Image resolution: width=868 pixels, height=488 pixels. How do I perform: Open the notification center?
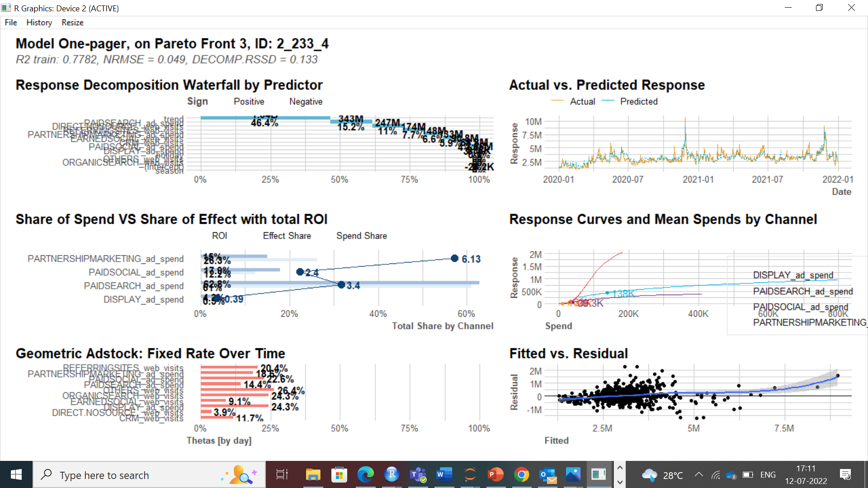[845, 475]
